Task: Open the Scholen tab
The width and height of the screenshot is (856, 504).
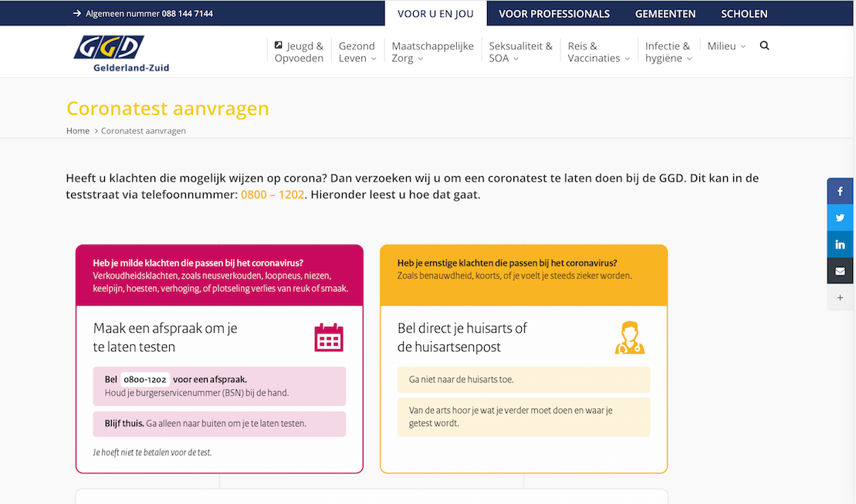Action: click(744, 14)
